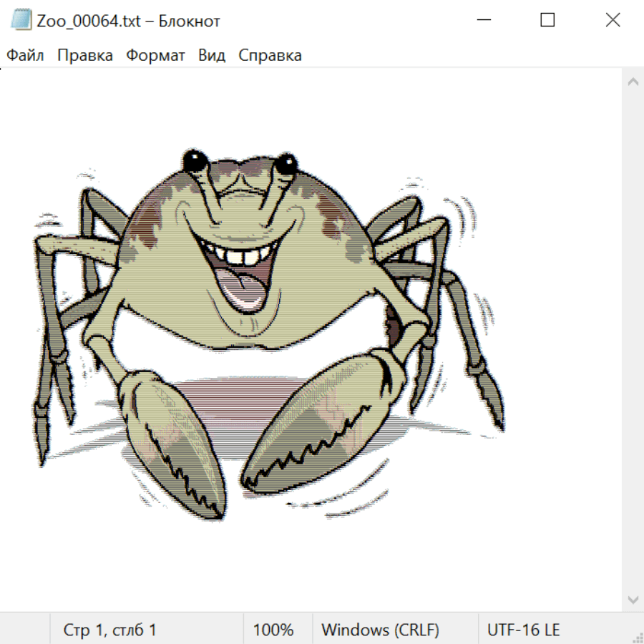The image size is (644, 644).
Task: Minimize the Блокнот window
Action: click(x=482, y=20)
